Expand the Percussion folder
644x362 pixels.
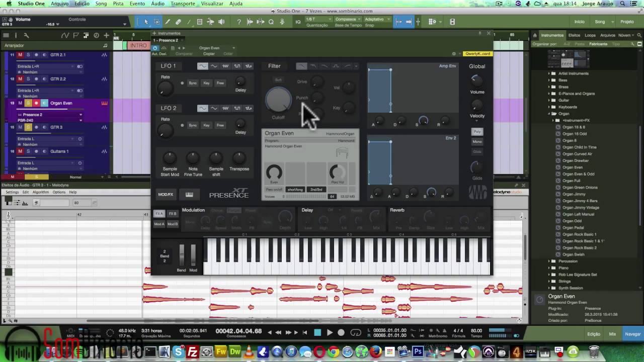tap(549, 261)
